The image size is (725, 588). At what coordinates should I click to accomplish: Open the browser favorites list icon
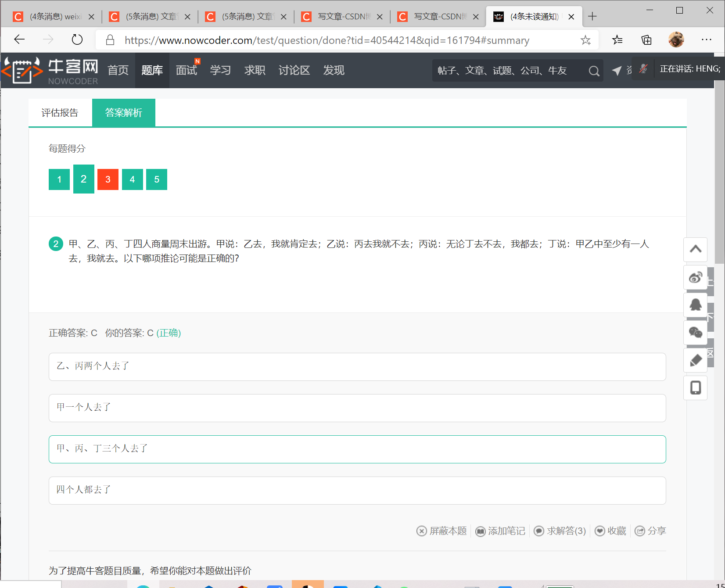[x=617, y=40]
